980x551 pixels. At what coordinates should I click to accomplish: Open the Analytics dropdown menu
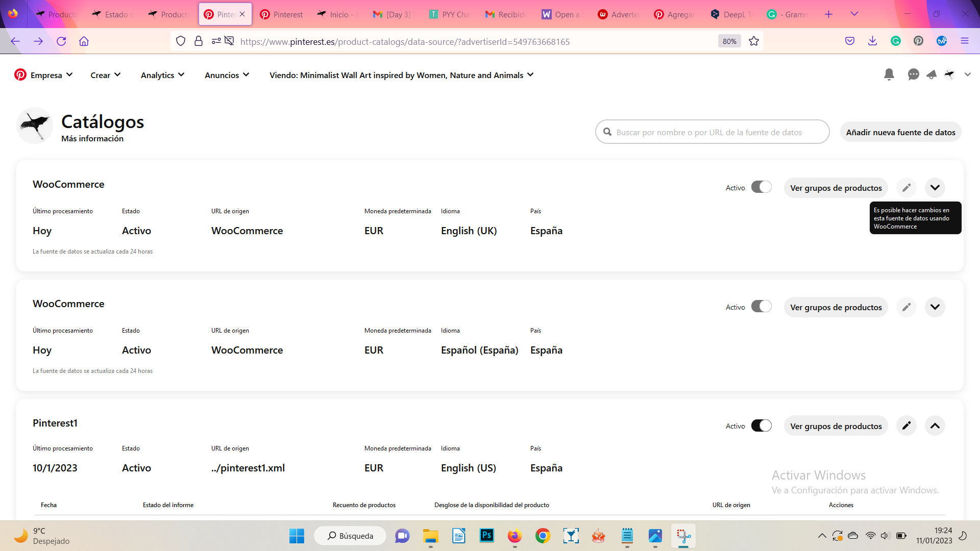coord(162,75)
